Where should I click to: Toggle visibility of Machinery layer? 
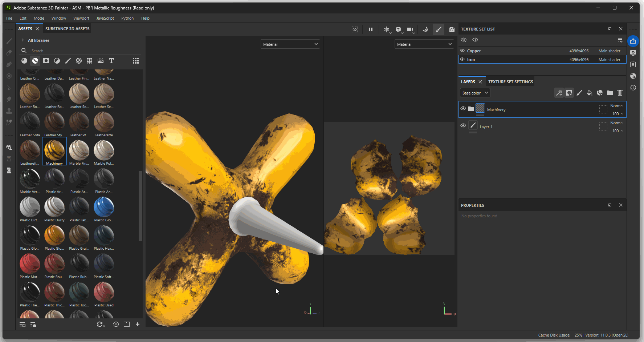[463, 109]
